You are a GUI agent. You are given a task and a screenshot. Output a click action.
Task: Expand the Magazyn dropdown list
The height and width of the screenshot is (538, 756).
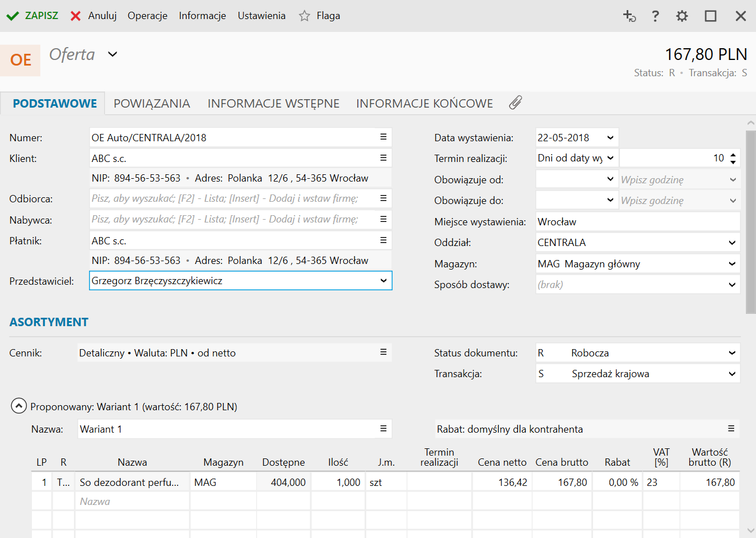(x=732, y=264)
